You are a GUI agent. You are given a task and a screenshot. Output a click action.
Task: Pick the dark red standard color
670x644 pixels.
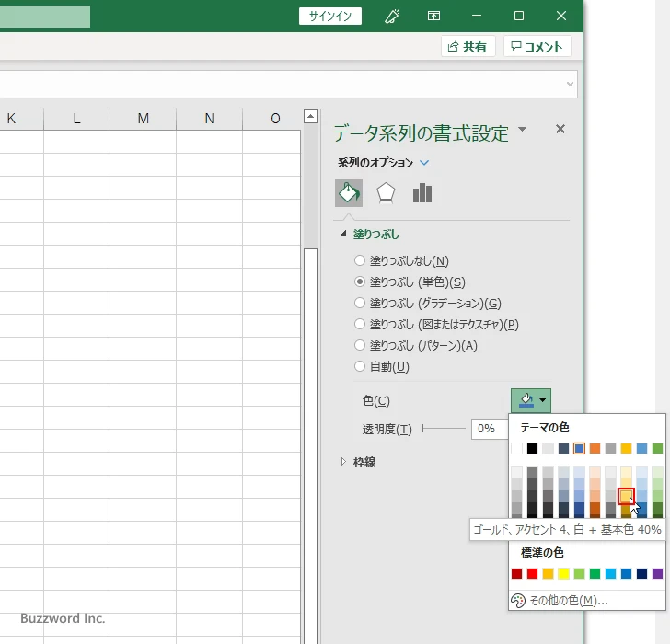coord(516,573)
